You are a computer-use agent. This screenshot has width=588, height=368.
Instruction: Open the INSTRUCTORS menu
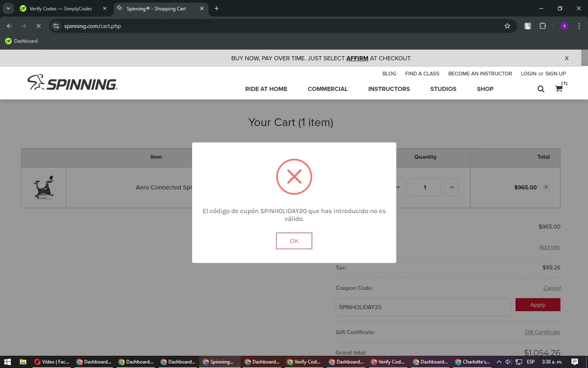coord(389,89)
